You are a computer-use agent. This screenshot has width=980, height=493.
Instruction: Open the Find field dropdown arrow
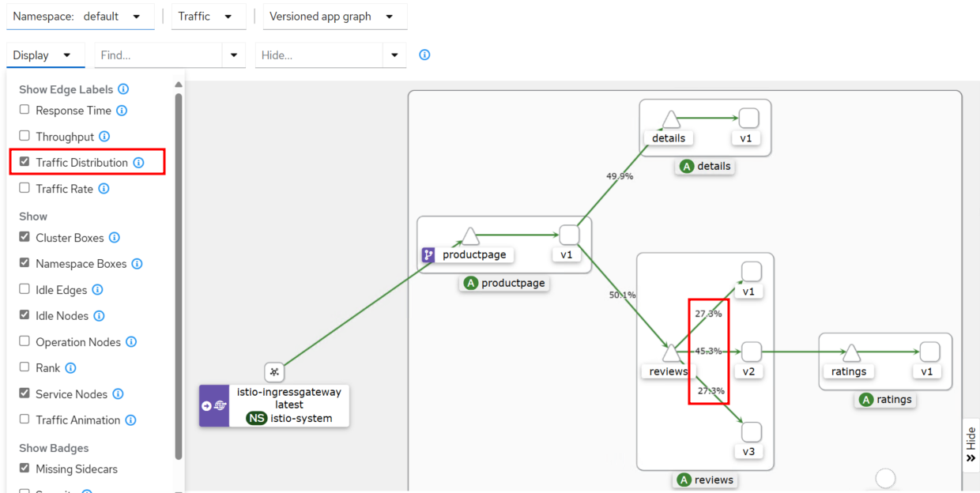[x=234, y=55]
